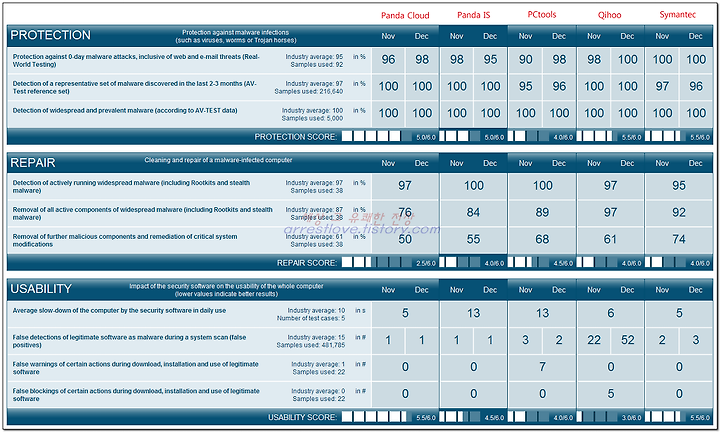Click Panda Cloud's repair score text 2.5/6.0
This screenshot has height=432, width=720.
pyautogui.click(x=426, y=264)
